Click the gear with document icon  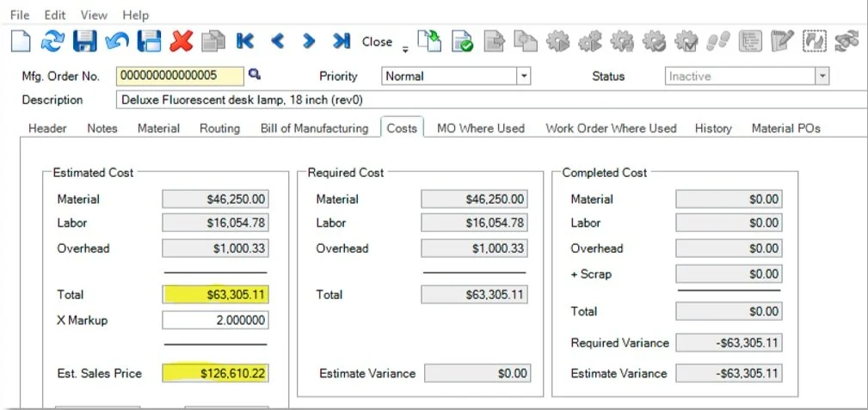pyautogui.click(x=622, y=41)
